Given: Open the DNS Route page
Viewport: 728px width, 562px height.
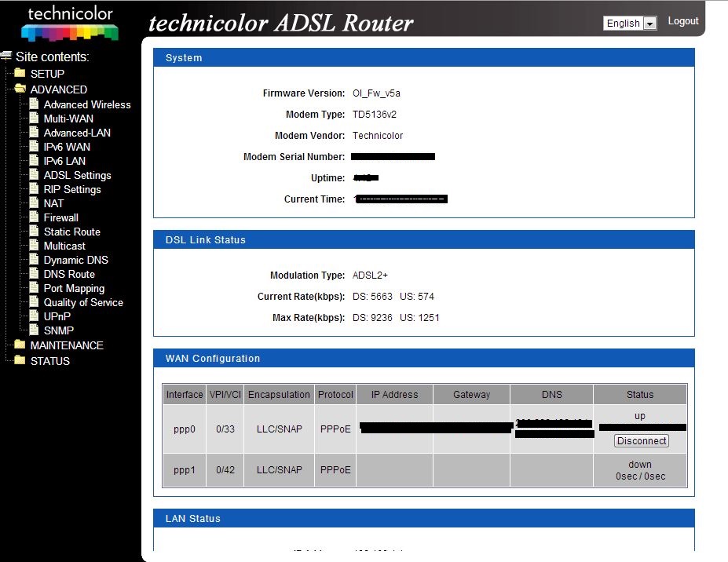Looking at the screenshot, I should tap(69, 274).
